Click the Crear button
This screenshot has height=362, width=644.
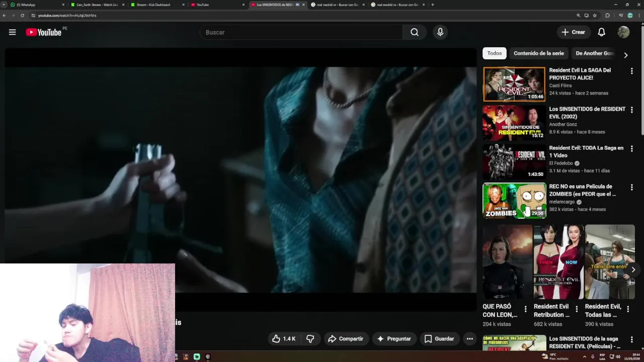[x=573, y=32]
